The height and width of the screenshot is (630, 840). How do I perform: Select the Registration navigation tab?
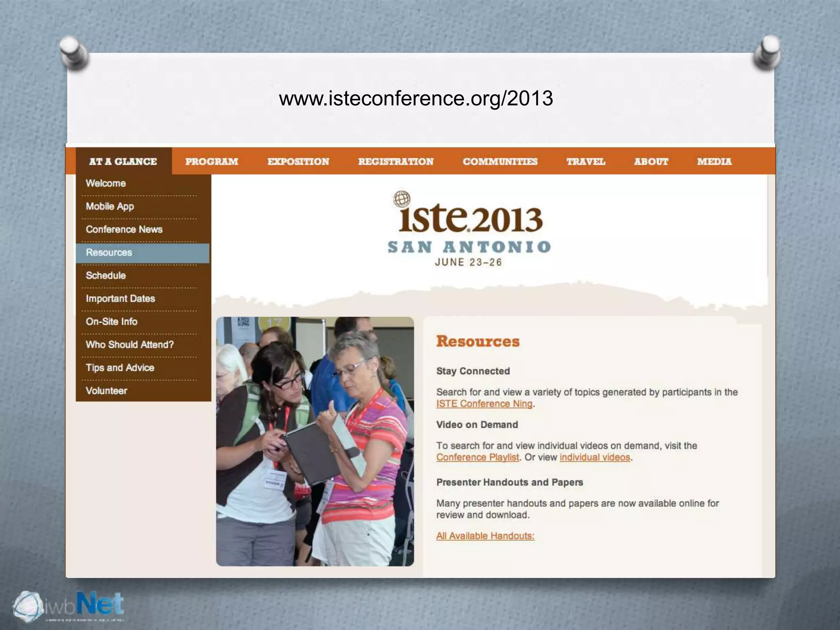tap(395, 162)
